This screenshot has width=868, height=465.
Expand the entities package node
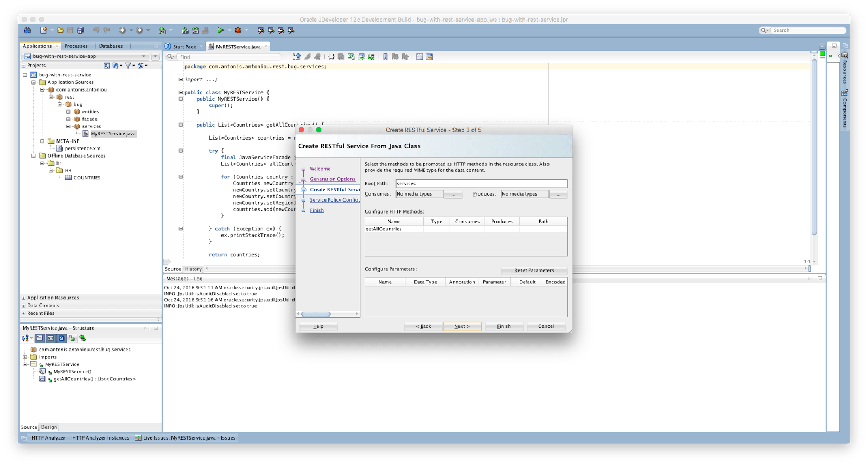[68, 112]
